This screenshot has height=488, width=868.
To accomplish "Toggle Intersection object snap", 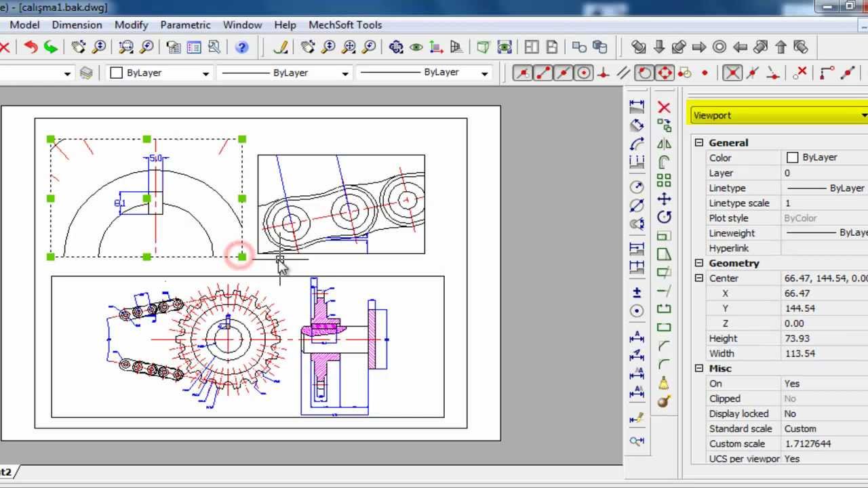I will 732,73.
